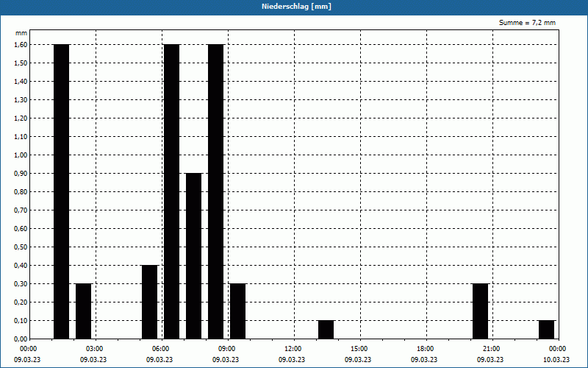The image size is (588, 368).
Task: Click the 18:00 time label
Action: [426, 349]
